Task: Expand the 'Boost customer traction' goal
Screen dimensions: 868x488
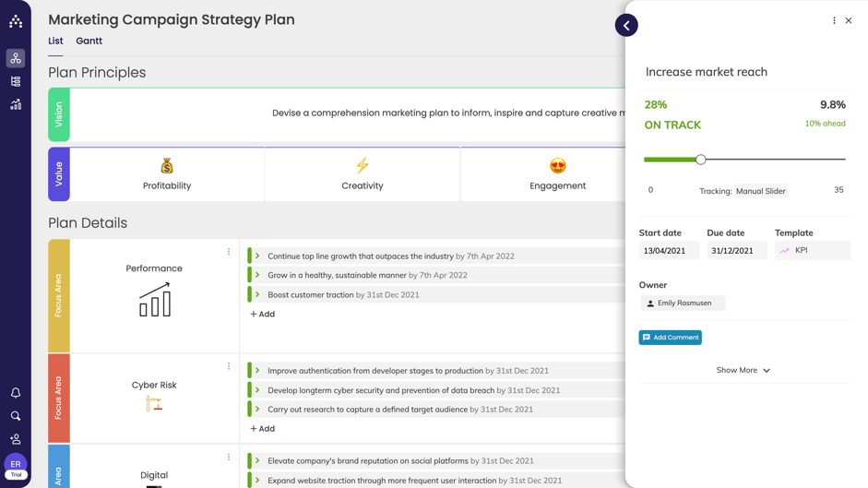Action: coord(258,295)
